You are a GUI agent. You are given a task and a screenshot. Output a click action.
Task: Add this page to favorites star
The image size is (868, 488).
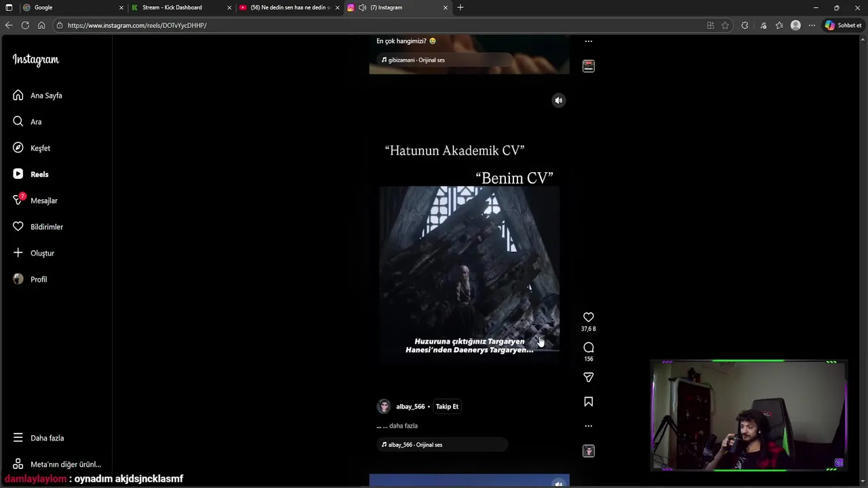725,25
